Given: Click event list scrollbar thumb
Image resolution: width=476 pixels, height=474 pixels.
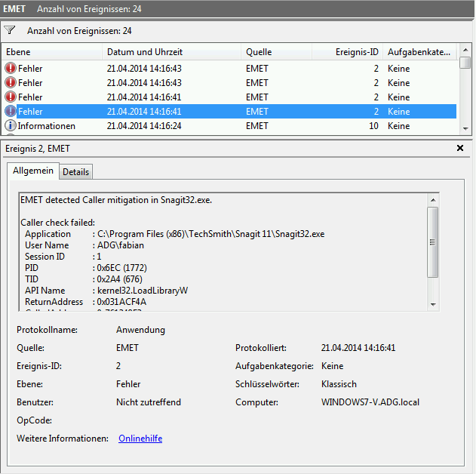Looking at the screenshot, I should 465,63.
